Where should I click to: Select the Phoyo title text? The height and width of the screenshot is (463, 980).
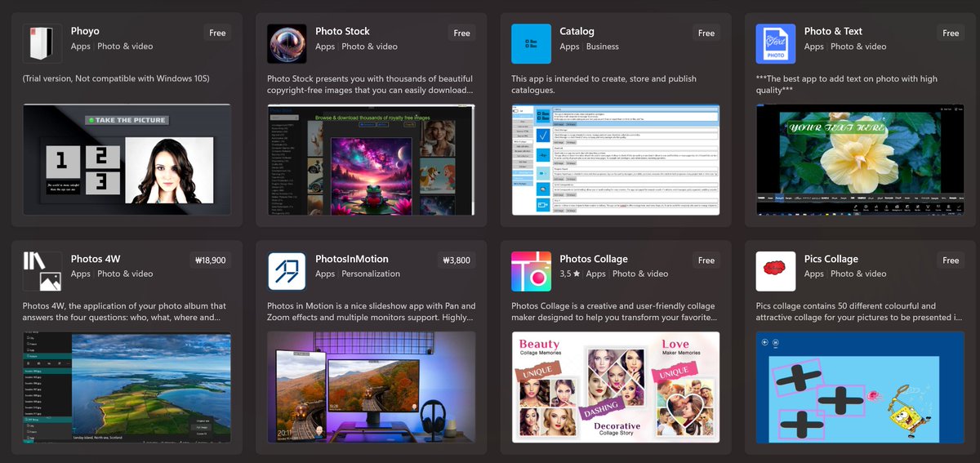85,31
